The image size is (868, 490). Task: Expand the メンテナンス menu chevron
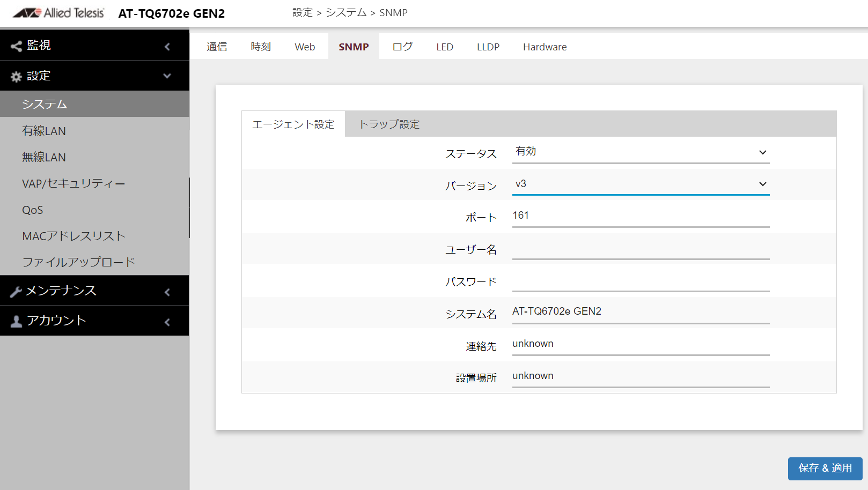coord(167,292)
